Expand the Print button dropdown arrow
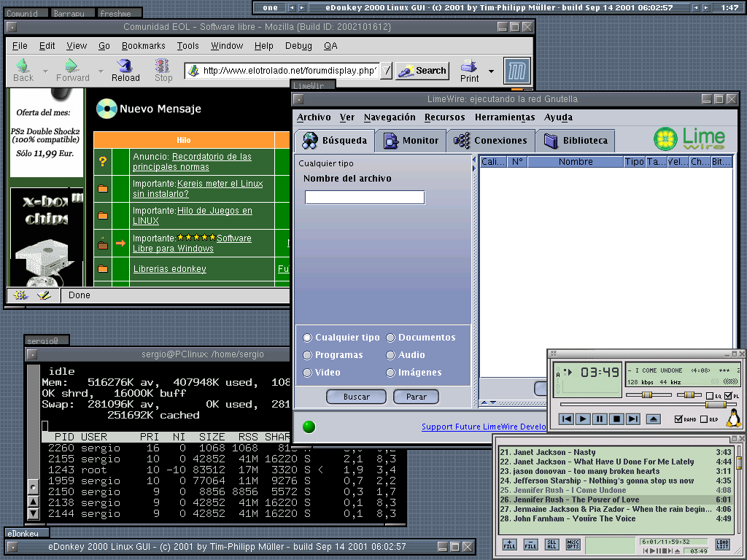Image resolution: width=747 pixels, height=560 pixels. pos(491,71)
